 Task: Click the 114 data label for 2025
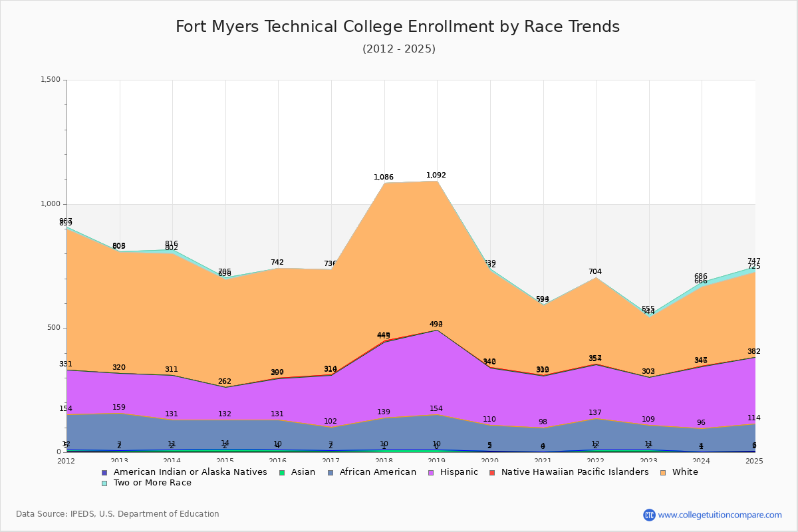(x=754, y=418)
